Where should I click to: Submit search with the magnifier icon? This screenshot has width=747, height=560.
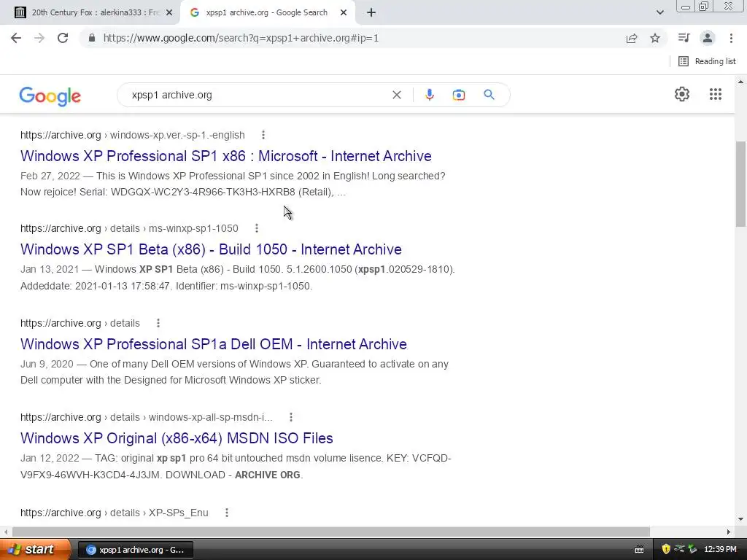pos(489,95)
